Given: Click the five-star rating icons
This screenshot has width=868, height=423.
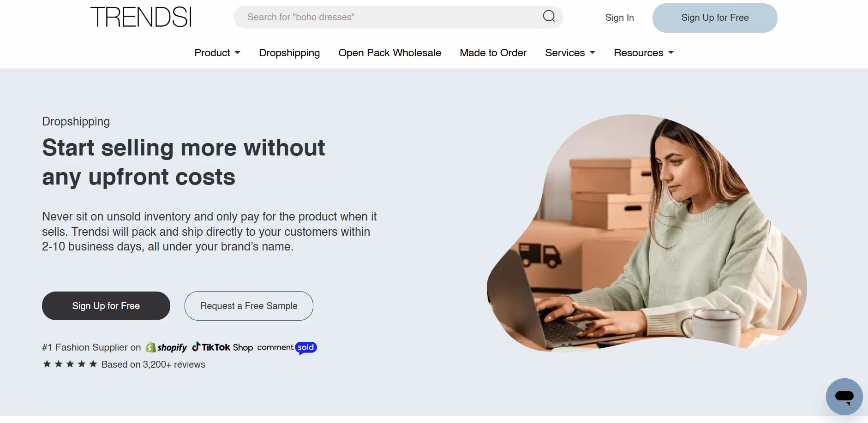Looking at the screenshot, I should pyautogui.click(x=70, y=364).
